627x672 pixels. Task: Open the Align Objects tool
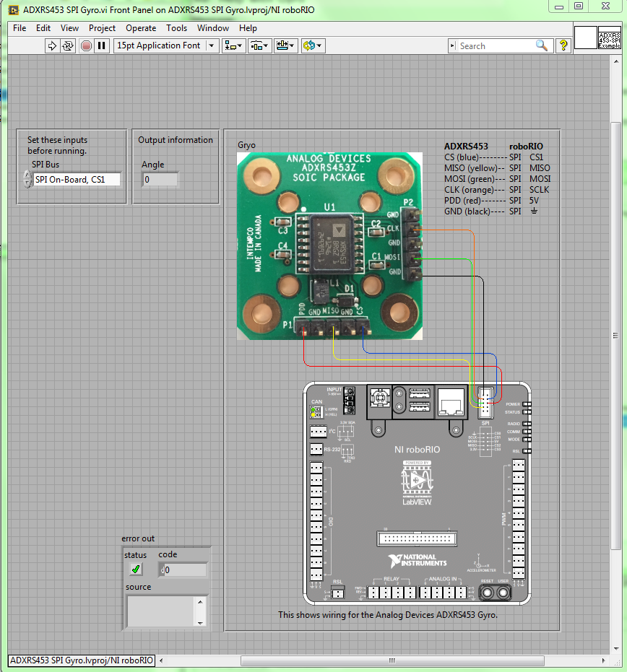tap(233, 45)
